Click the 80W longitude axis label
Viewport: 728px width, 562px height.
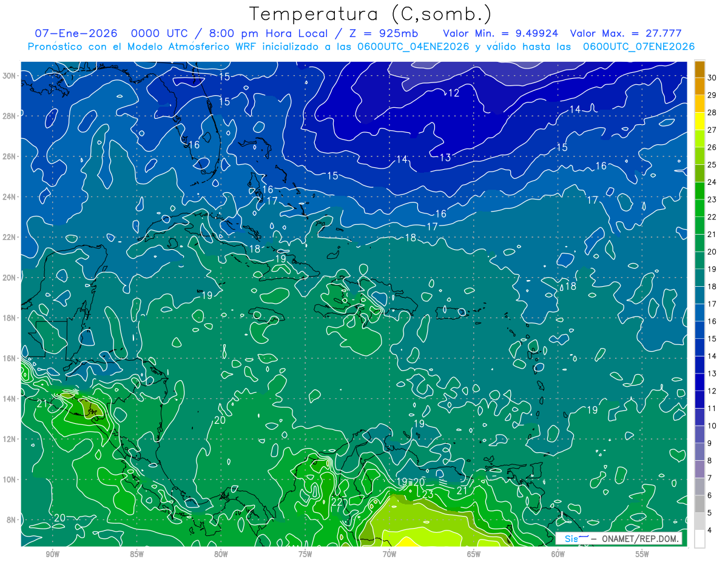coord(221,555)
